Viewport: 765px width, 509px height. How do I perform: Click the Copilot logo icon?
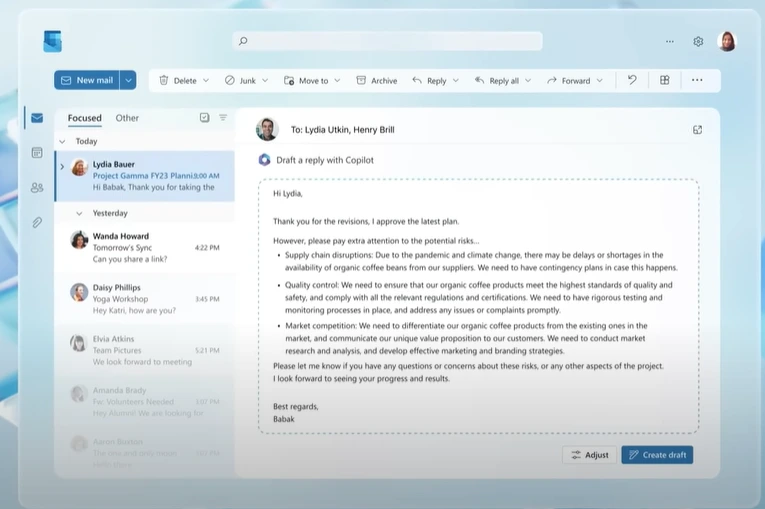(264, 160)
